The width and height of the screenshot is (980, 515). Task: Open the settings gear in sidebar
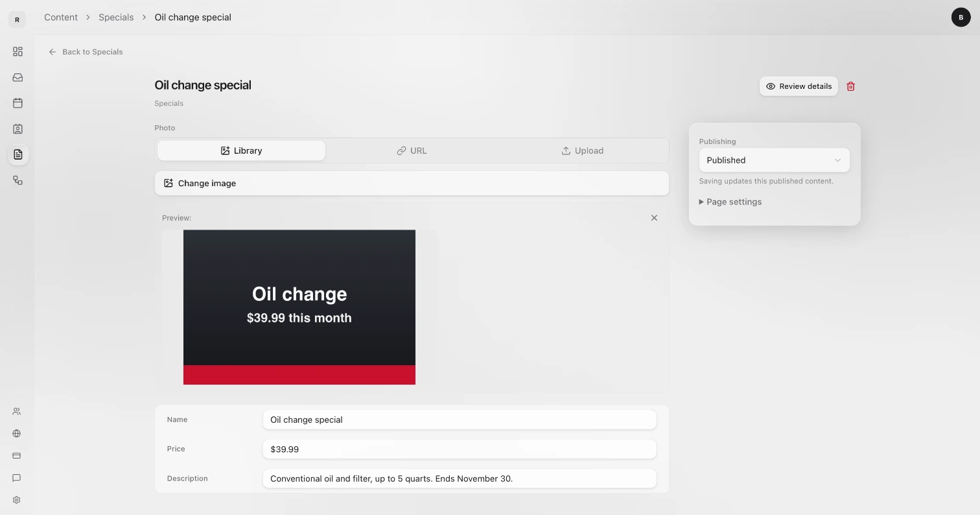click(17, 500)
